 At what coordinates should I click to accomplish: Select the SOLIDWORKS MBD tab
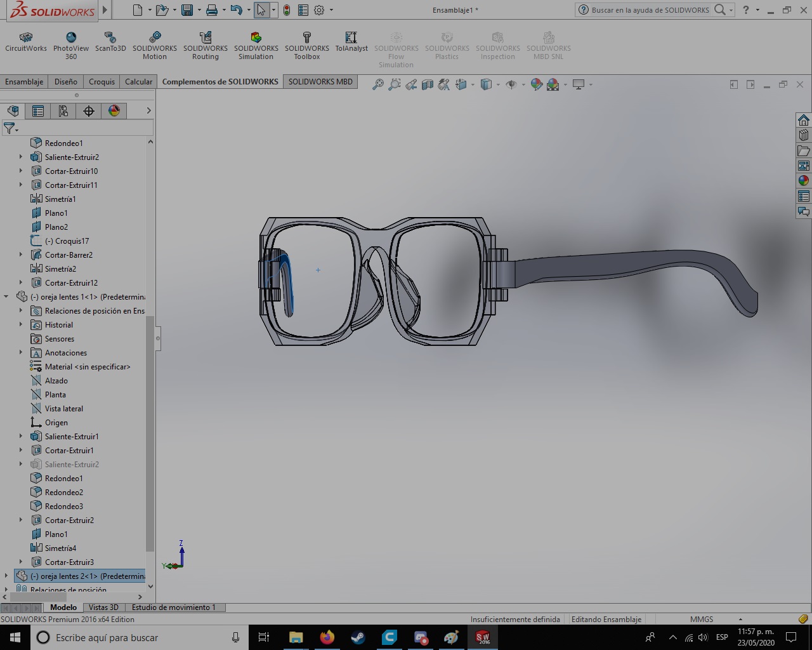(320, 82)
